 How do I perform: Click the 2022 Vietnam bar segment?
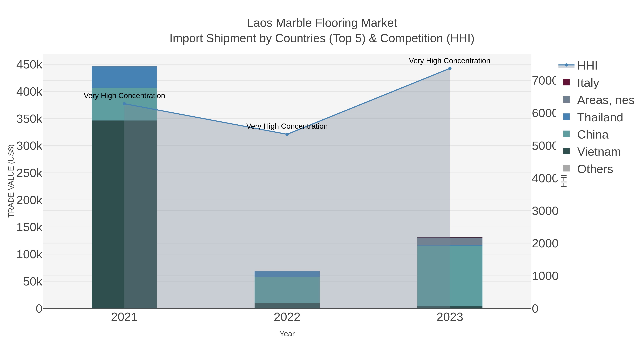(x=287, y=306)
